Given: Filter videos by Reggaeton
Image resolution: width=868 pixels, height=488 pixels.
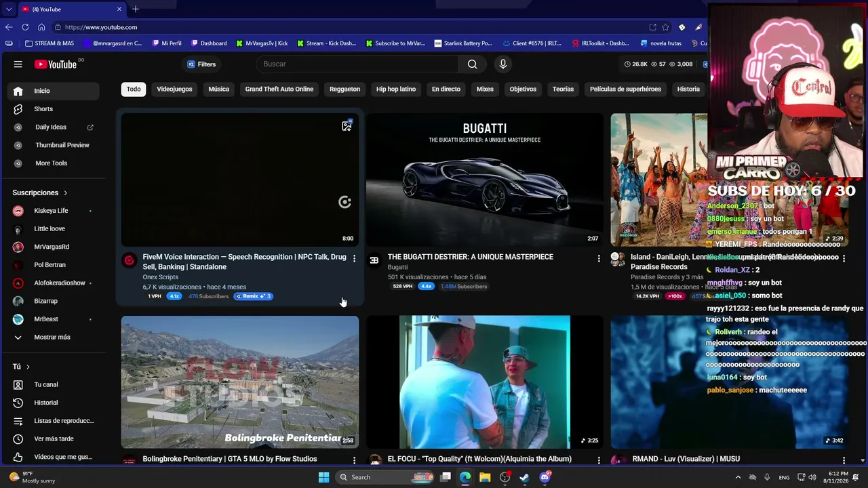Looking at the screenshot, I should pos(344,89).
